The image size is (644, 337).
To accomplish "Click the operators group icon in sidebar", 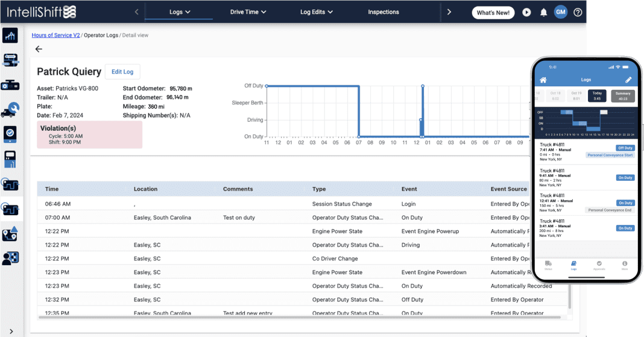I will tap(10, 258).
